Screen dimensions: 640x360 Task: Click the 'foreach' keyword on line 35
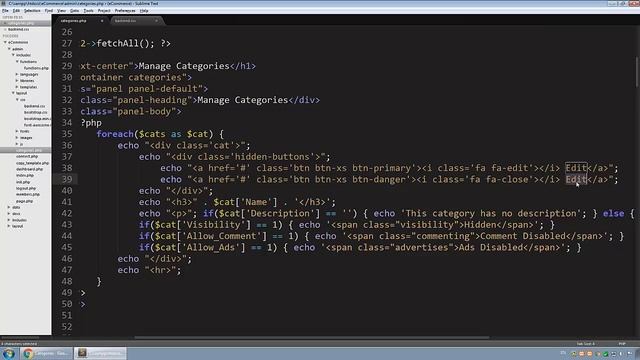tap(115, 134)
